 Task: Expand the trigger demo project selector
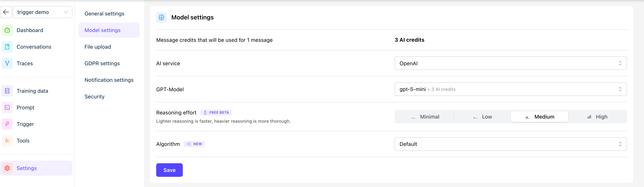pos(42,12)
